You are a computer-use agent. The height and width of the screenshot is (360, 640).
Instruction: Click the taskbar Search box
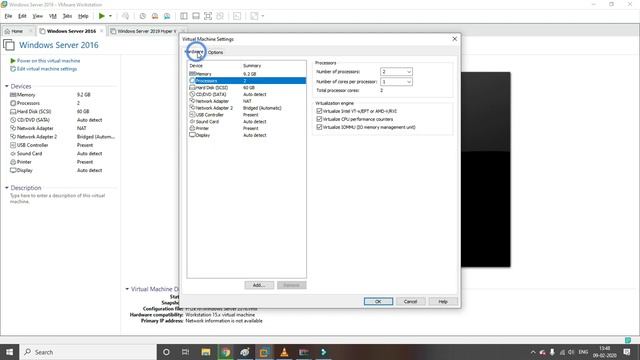(x=88, y=352)
